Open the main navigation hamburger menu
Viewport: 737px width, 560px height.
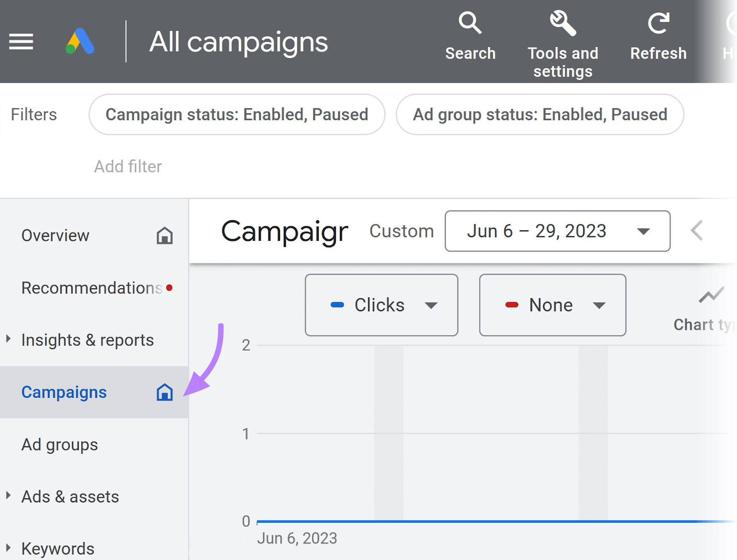pyautogui.click(x=21, y=41)
